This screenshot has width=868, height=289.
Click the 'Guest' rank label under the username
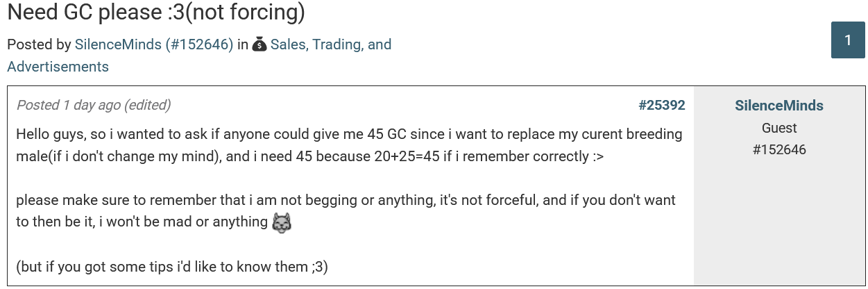point(778,128)
